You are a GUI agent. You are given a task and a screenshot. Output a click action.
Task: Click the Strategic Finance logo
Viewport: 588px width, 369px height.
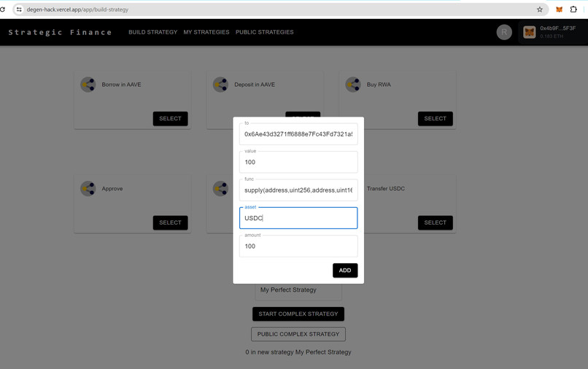(60, 32)
